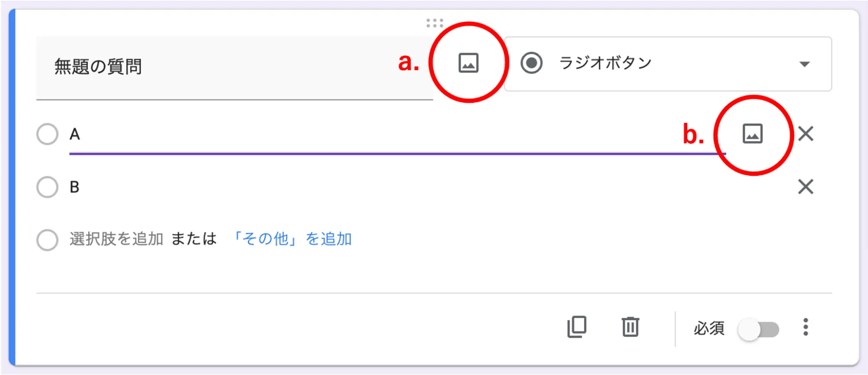Click 選択肢を追加 to add option
868x375 pixels.
(x=116, y=239)
